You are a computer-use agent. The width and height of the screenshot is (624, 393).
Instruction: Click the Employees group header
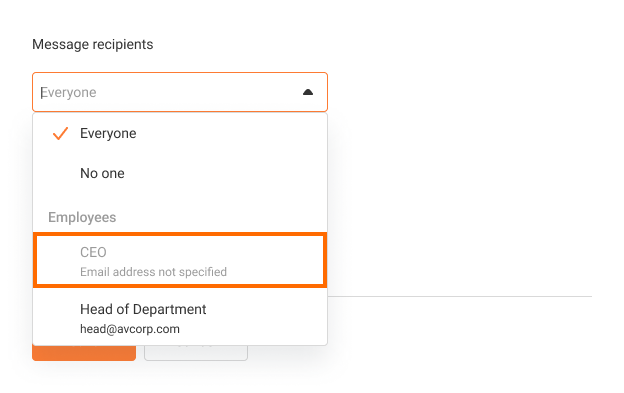point(82,218)
